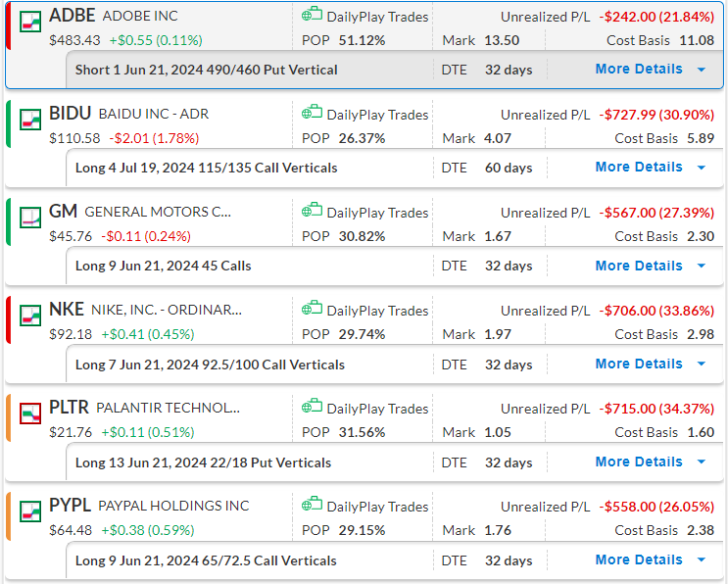728x584 pixels.
Task: Expand the BIDU More Details arrow
Action: [x=702, y=168]
